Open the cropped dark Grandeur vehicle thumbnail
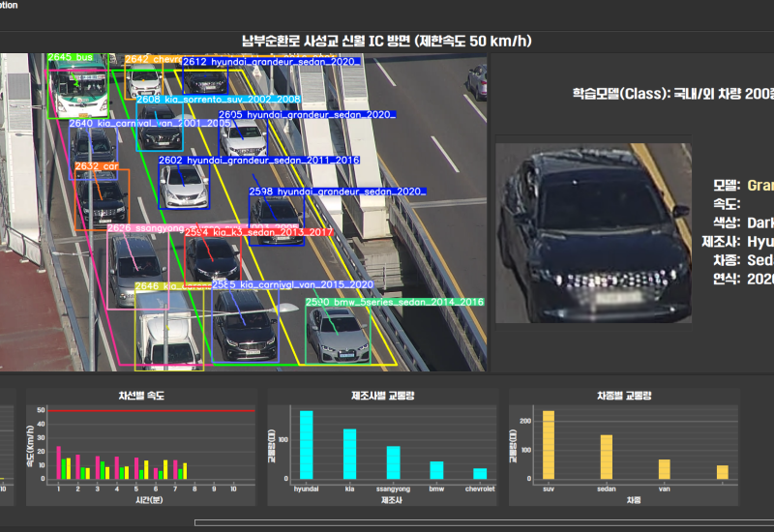Screen dimensions: 774x532 click(593, 233)
